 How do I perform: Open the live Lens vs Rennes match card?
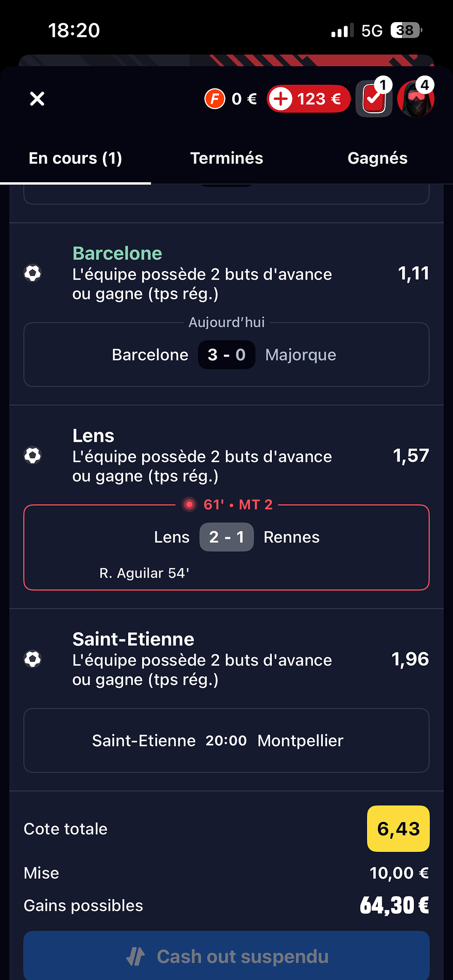pyautogui.click(x=226, y=548)
